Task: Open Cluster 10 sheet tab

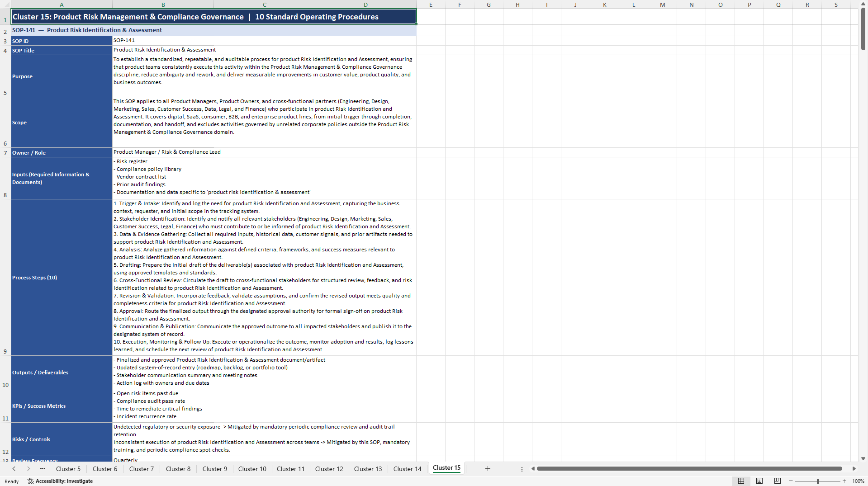Action: click(x=252, y=469)
